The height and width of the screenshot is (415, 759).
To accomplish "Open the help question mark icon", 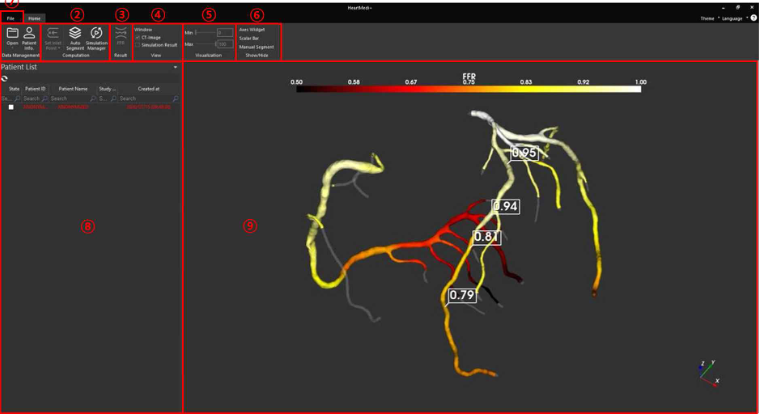I will 752,18.
